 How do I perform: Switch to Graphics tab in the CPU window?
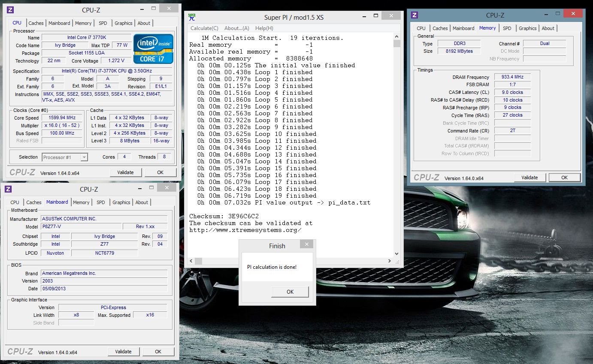point(124,23)
